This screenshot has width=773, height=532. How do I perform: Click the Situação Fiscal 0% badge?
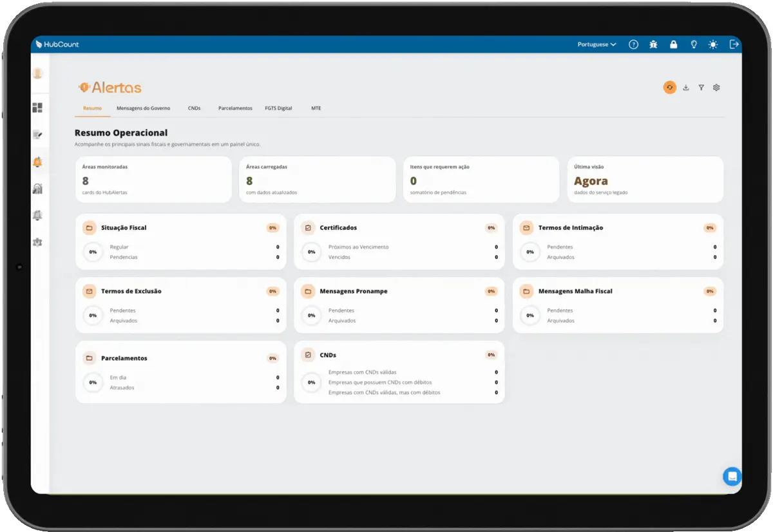point(272,228)
